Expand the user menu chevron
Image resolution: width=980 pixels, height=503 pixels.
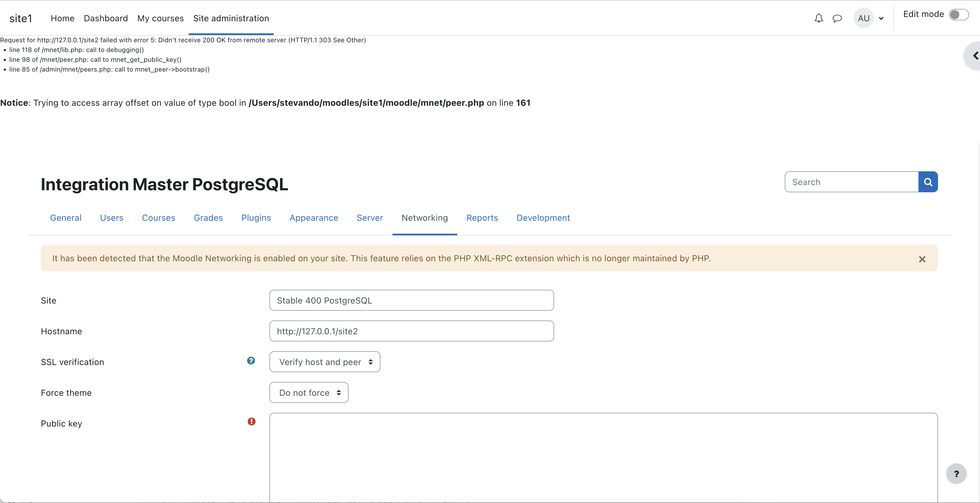tap(881, 18)
